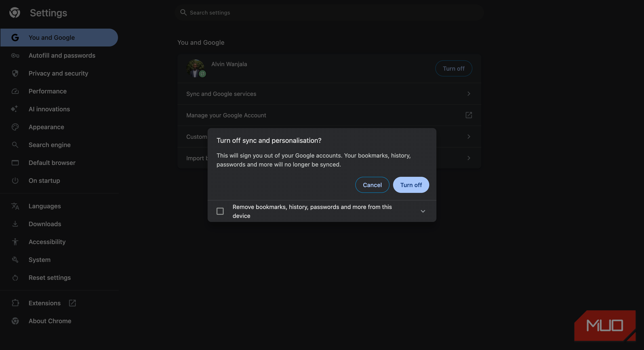Select the Search engine menu item
644x350 pixels.
pos(50,145)
